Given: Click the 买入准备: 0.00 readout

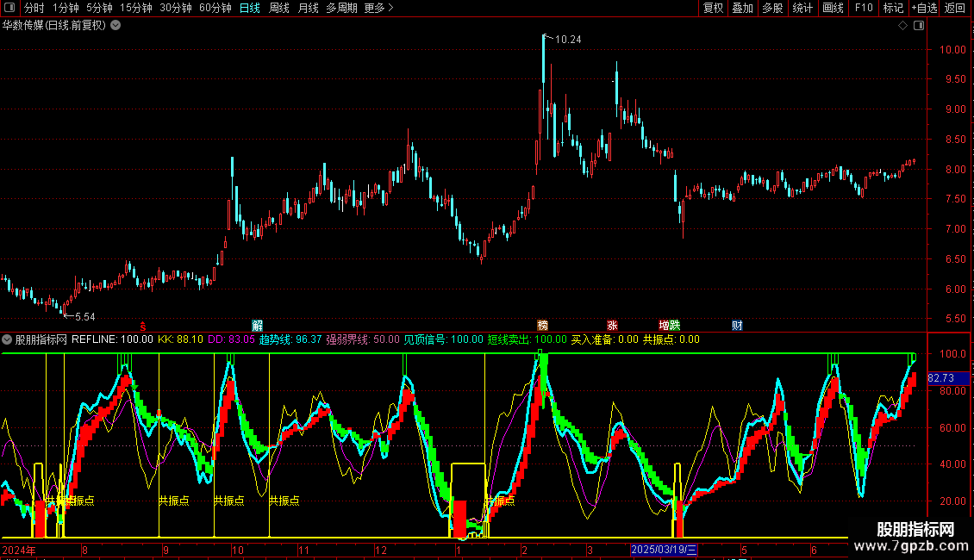Looking at the screenshot, I should pyautogui.click(x=605, y=339).
